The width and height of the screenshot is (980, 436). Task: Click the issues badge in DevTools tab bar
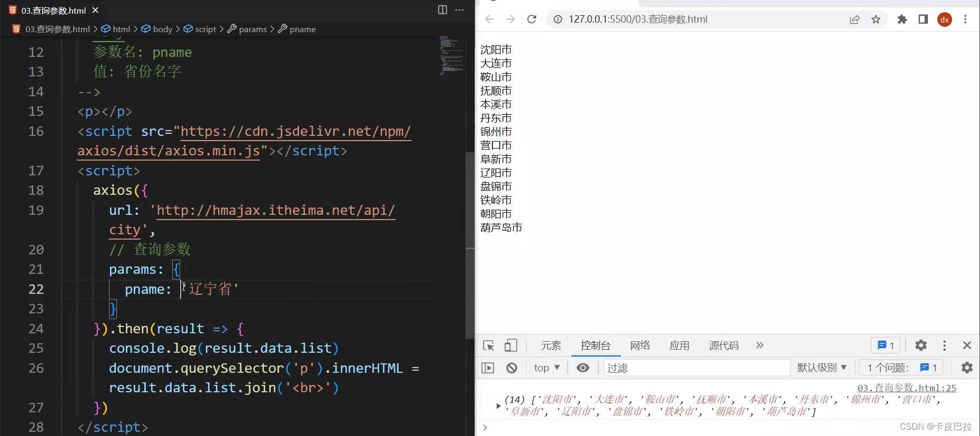coord(886,345)
